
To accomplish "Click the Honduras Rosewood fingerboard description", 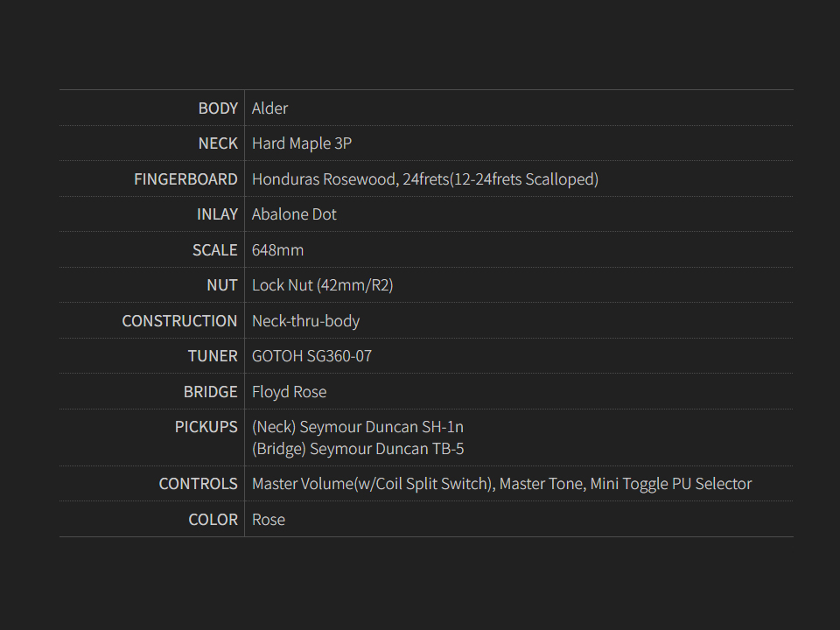I will pos(424,179).
